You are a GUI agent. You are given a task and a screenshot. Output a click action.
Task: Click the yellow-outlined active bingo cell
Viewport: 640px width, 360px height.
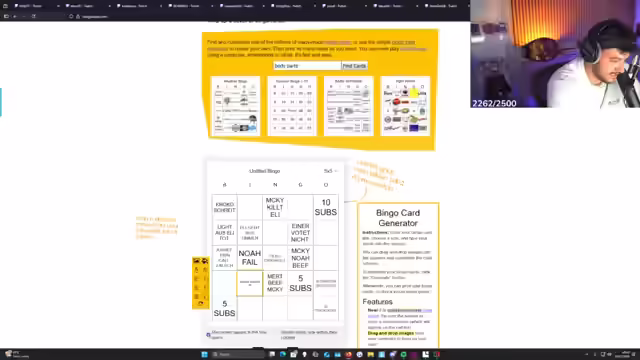point(250,283)
